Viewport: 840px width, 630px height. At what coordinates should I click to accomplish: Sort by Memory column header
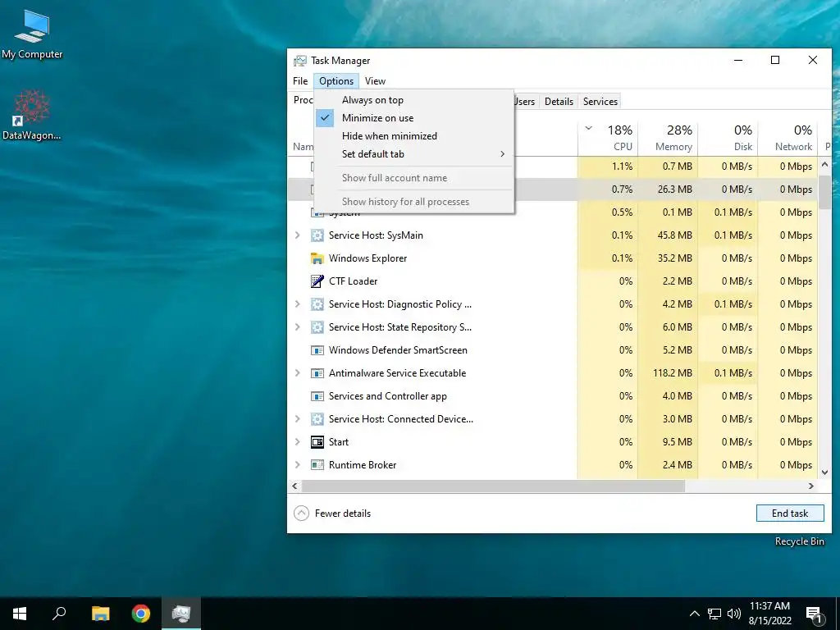point(668,138)
